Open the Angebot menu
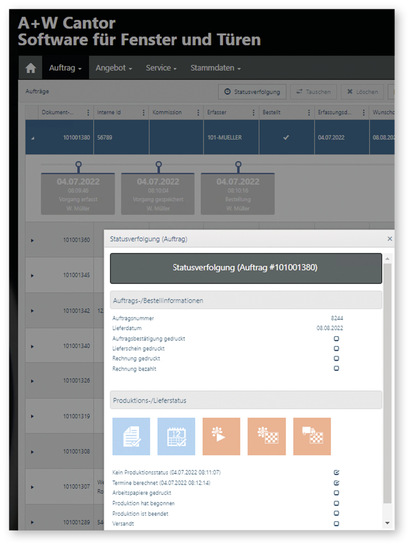 coord(114,68)
